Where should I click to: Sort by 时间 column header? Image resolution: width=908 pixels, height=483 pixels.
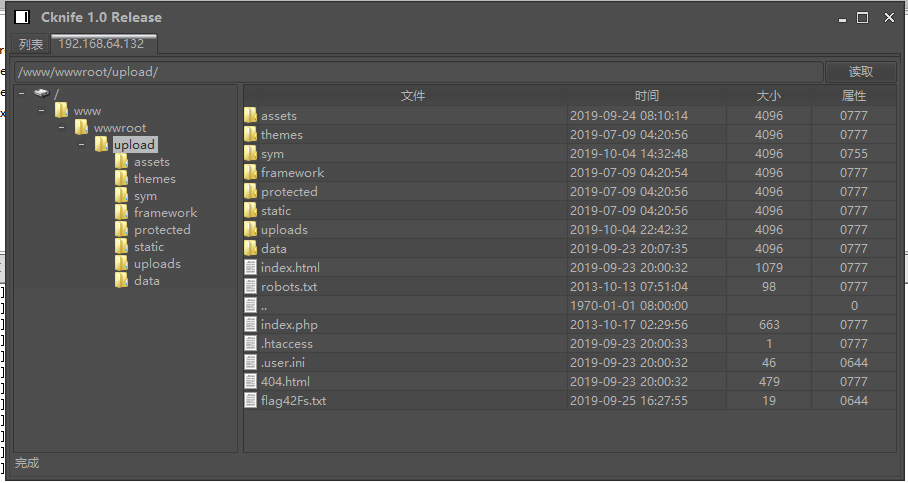pyautogui.click(x=647, y=96)
